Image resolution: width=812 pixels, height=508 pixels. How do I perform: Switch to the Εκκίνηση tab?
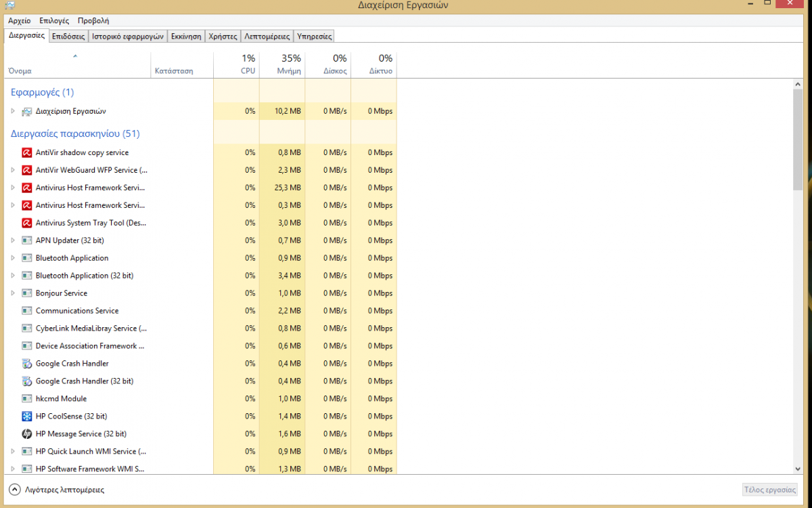(186, 37)
